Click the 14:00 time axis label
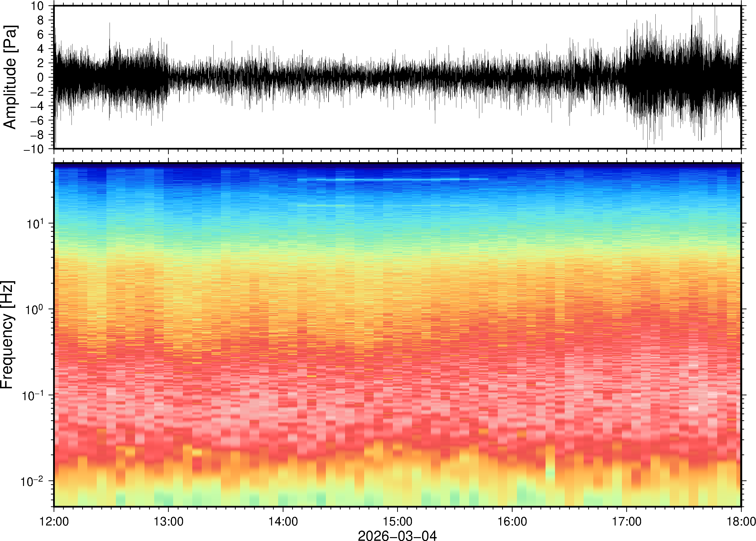The height and width of the screenshot is (541, 756). (x=283, y=521)
